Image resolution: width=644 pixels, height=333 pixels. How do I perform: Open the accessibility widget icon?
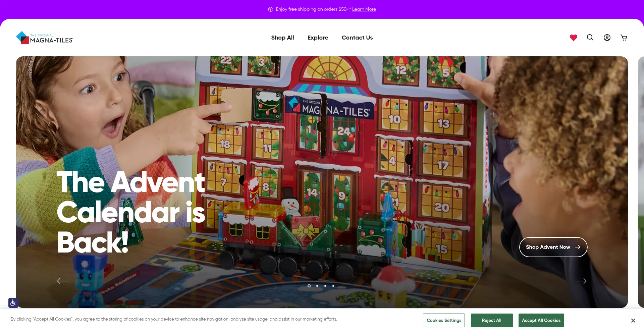coord(13,303)
